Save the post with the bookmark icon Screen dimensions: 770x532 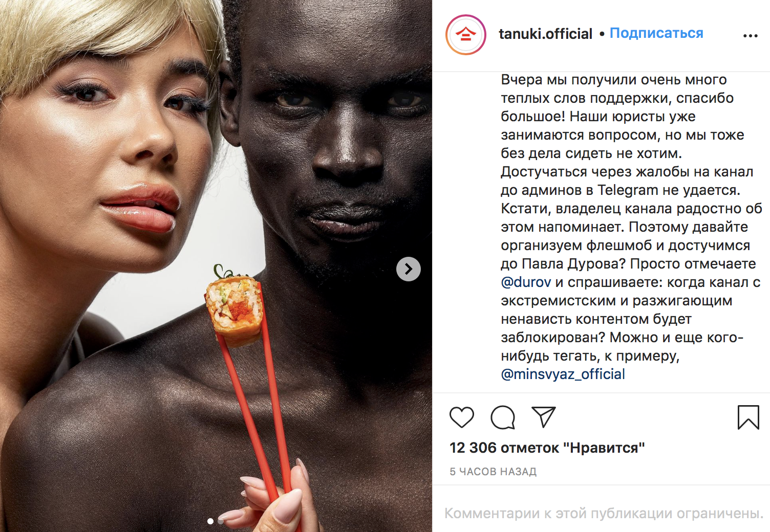click(x=748, y=417)
